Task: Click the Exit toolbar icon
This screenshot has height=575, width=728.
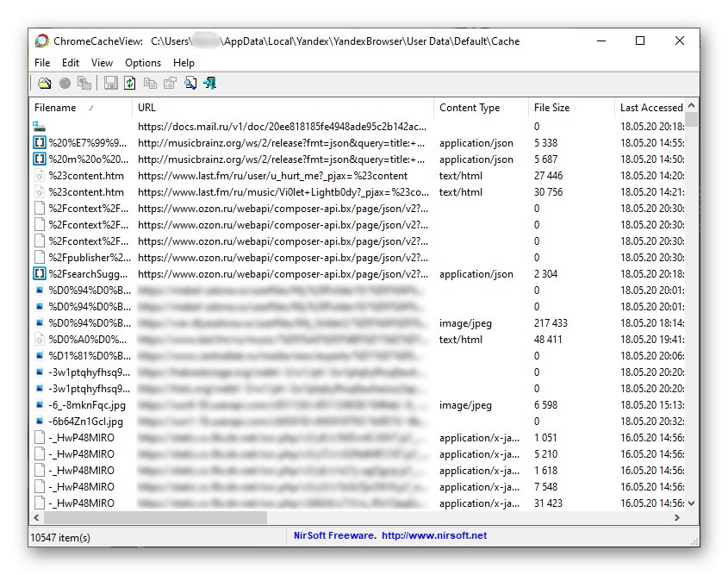Action: tap(210, 83)
